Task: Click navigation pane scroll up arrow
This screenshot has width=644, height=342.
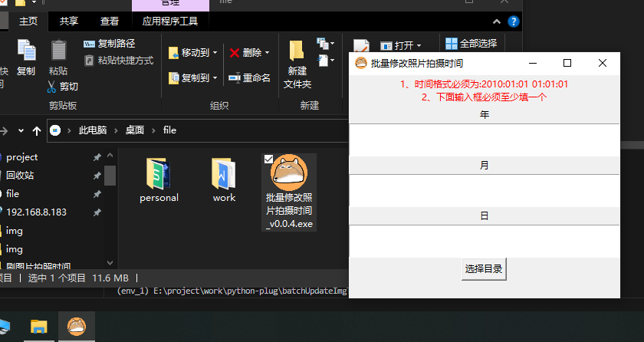Action: click(x=110, y=156)
